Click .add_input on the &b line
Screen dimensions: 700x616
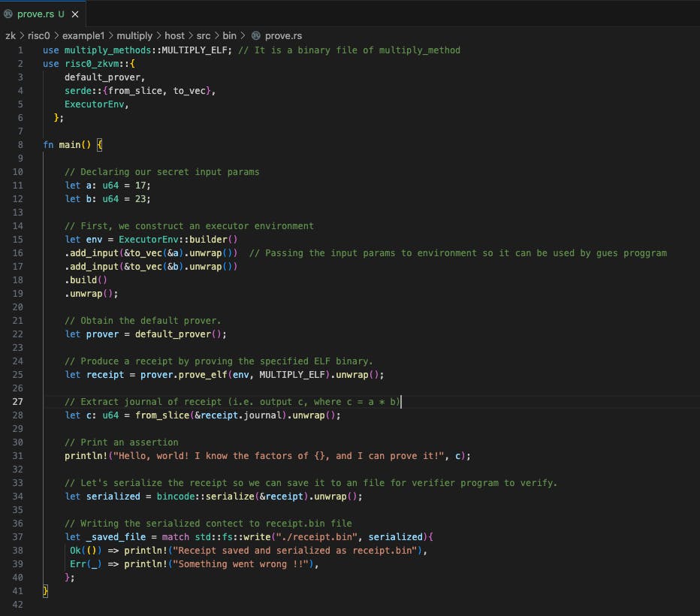92,267
